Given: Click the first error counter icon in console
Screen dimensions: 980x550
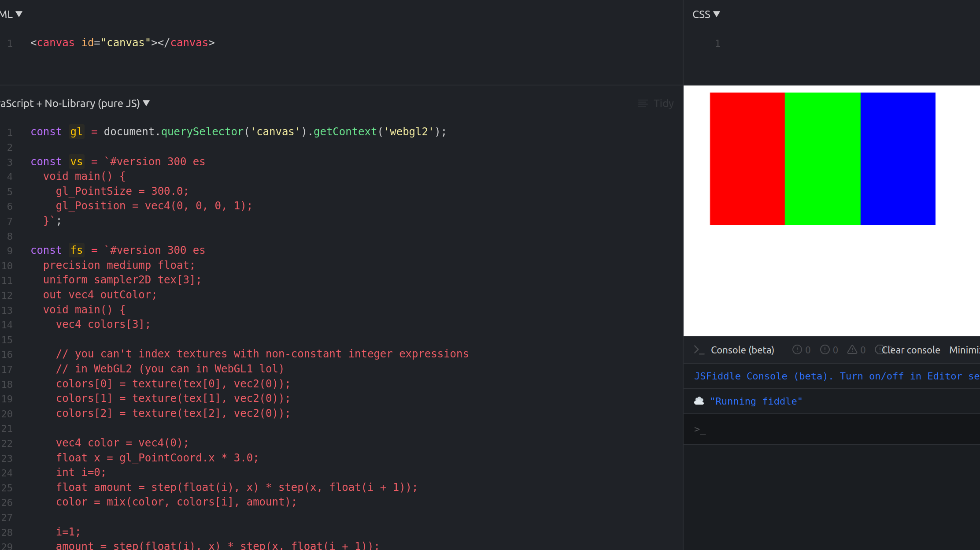Looking at the screenshot, I should point(797,349).
